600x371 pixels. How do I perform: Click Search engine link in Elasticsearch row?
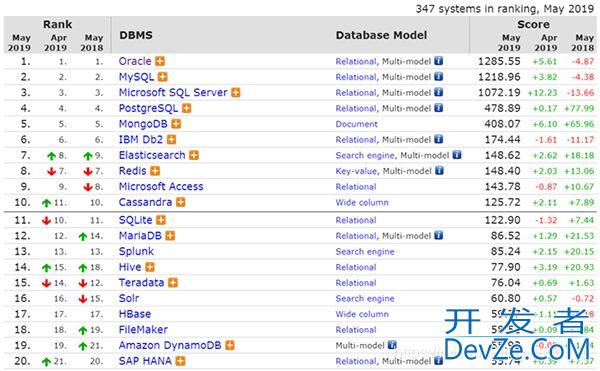click(x=365, y=156)
